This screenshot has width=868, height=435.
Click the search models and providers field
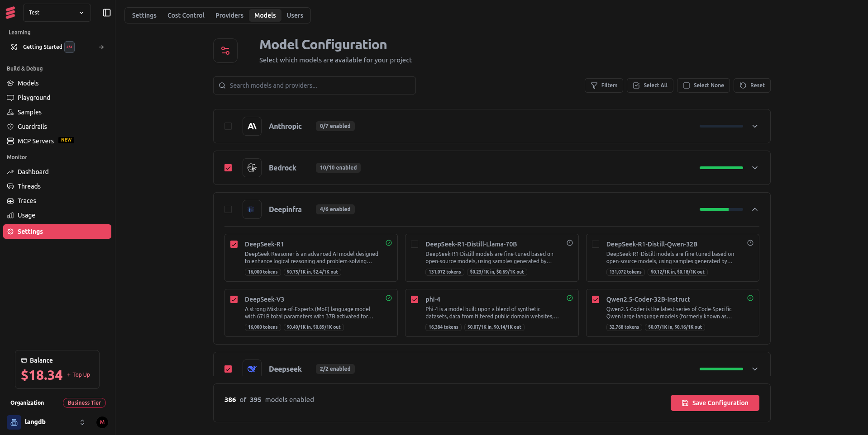coord(315,85)
